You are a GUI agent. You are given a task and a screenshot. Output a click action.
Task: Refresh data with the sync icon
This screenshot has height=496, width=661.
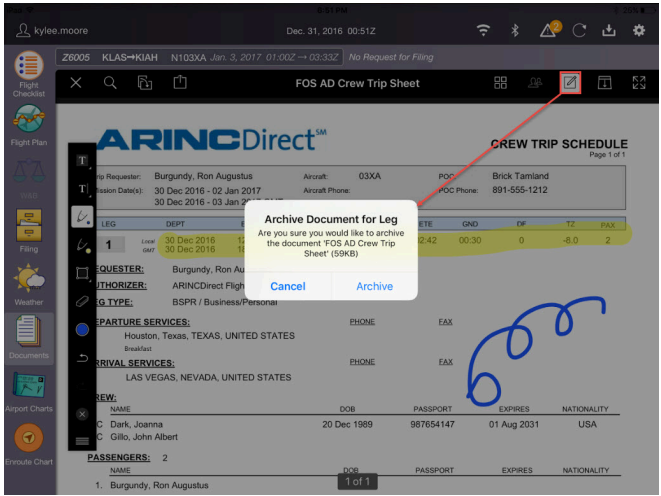point(579,30)
